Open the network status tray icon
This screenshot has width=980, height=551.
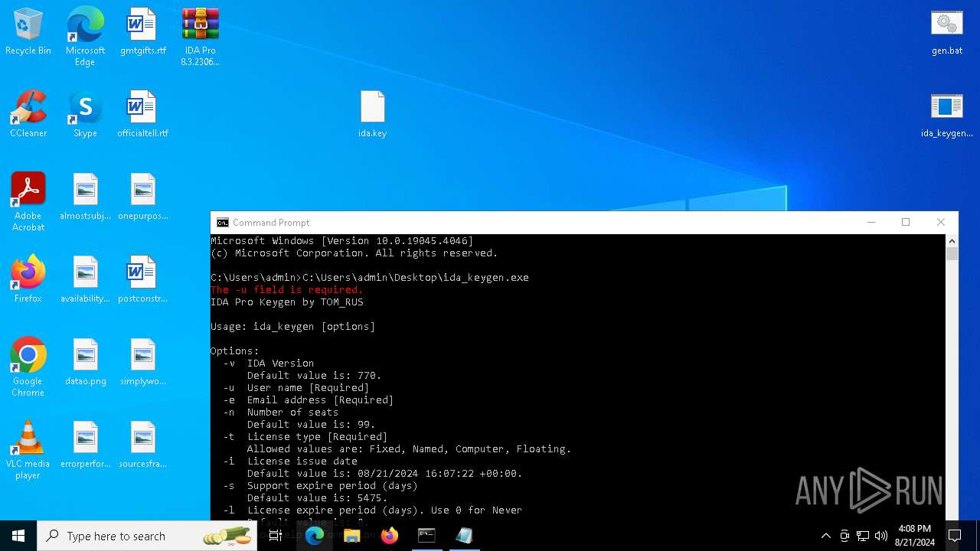click(x=863, y=536)
